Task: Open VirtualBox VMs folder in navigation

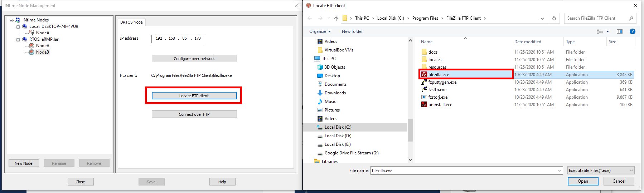Action: tap(335, 50)
